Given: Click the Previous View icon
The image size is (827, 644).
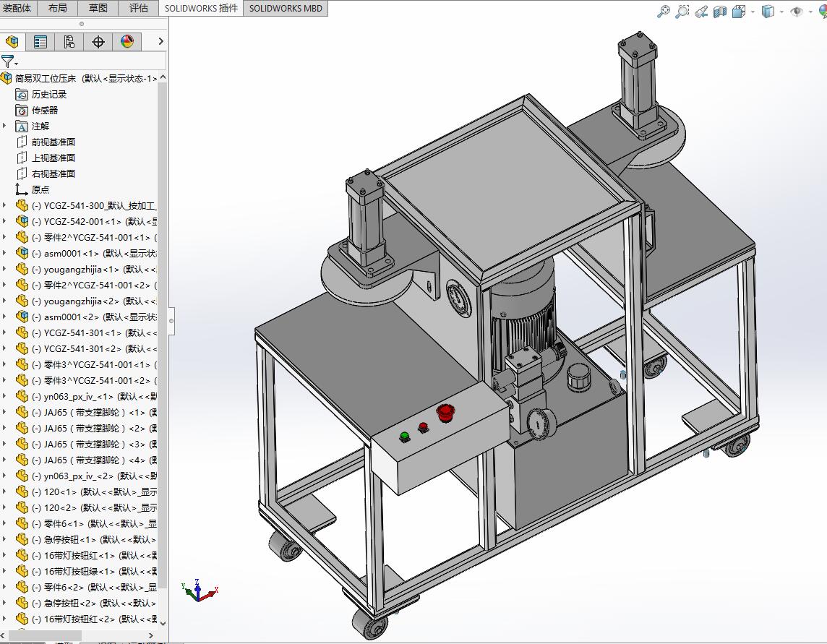Looking at the screenshot, I should (x=701, y=11).
